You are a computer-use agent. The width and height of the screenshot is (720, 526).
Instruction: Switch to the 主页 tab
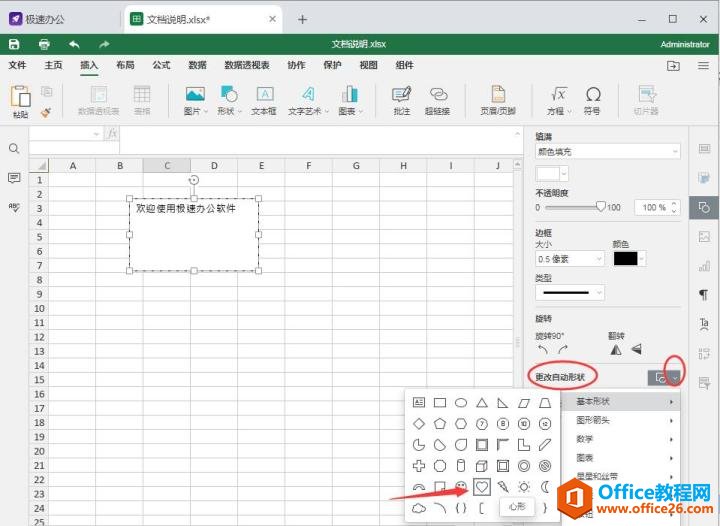click(x=53, y=65)
